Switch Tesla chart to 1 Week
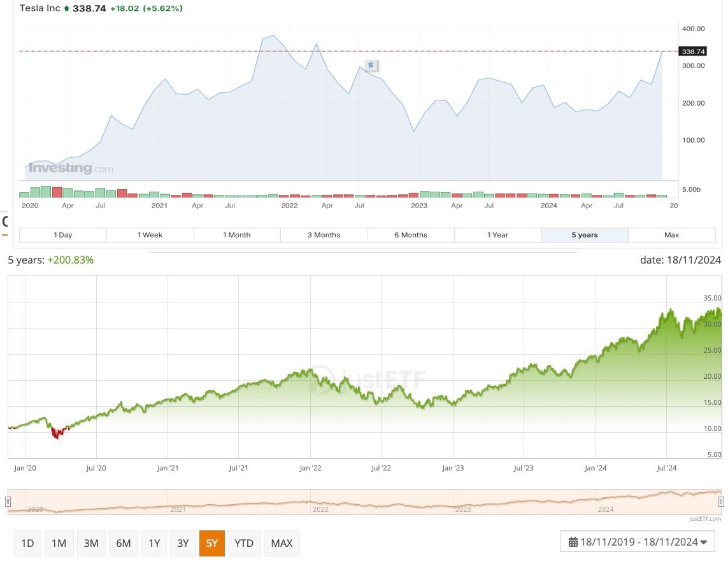 [150, 235]
